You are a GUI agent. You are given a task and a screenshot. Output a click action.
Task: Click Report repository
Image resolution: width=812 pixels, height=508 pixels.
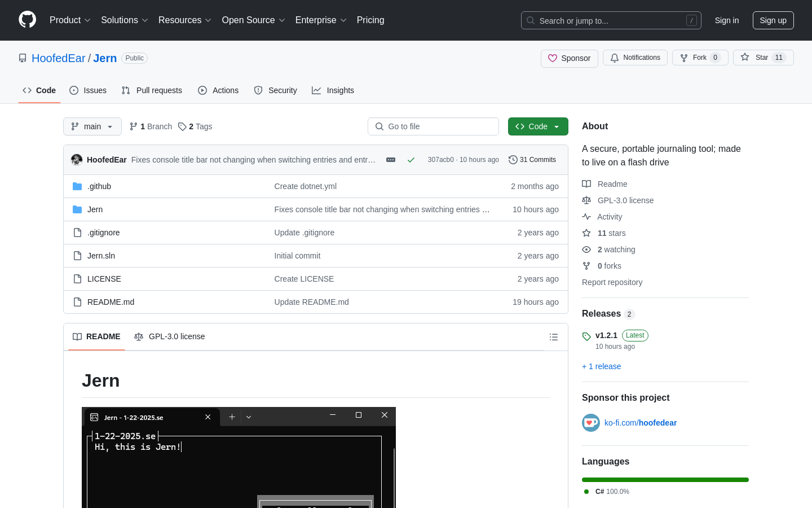pos(612,282)
